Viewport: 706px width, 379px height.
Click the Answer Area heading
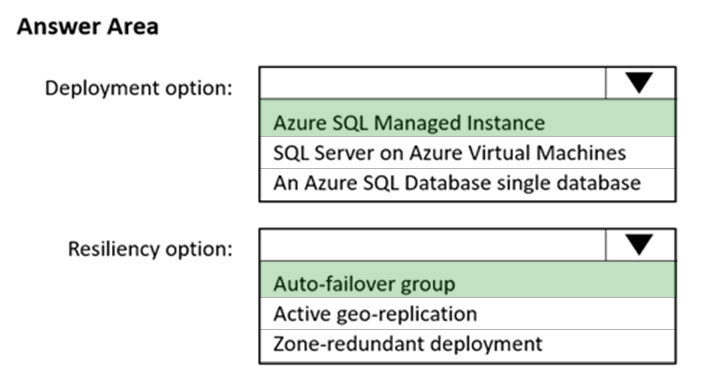(x=88, y=27)
